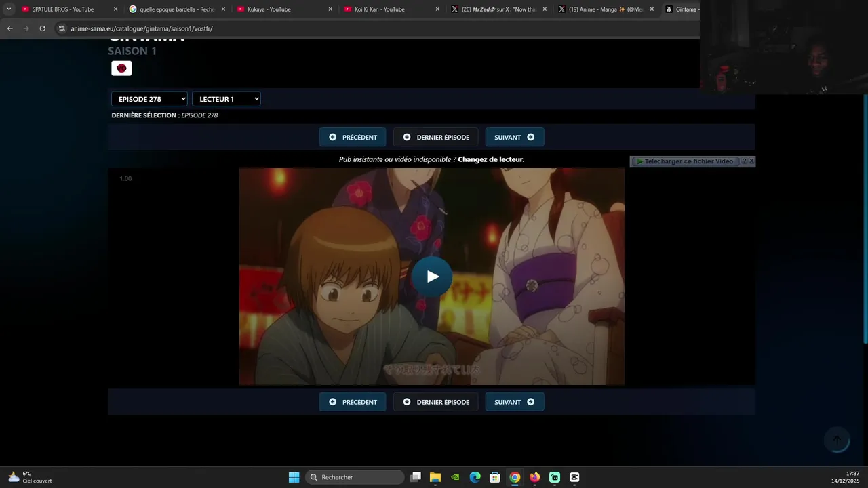This screenshot has width=868, height=488.
Task: Click 'Télécharger ce fichier Vidéo' button
Action: pos(685,161)
